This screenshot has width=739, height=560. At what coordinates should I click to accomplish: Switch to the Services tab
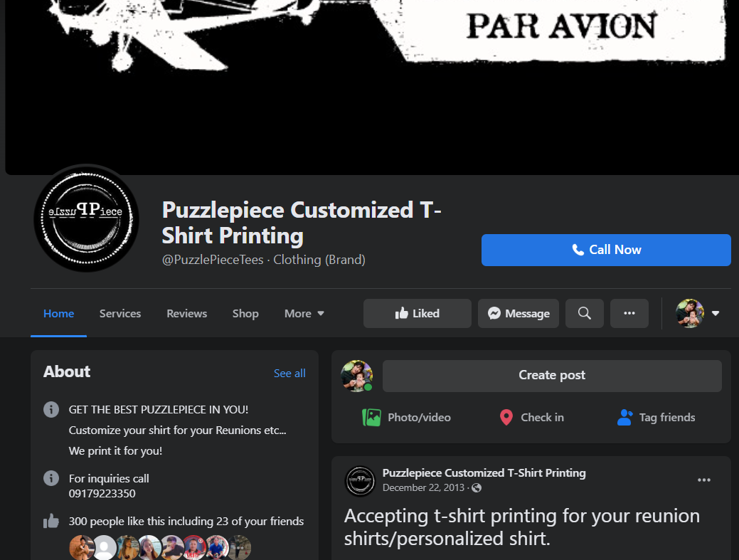click(120, 314)
